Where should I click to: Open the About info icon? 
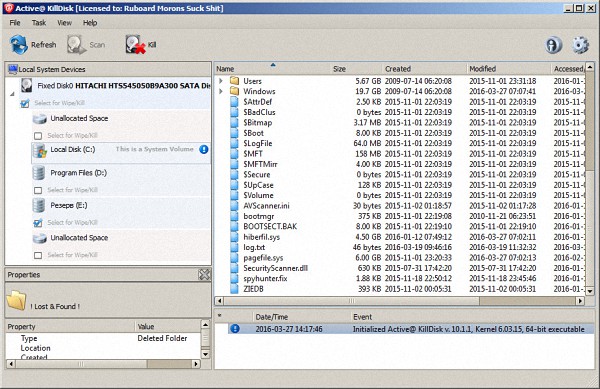[x=553, y=45]
